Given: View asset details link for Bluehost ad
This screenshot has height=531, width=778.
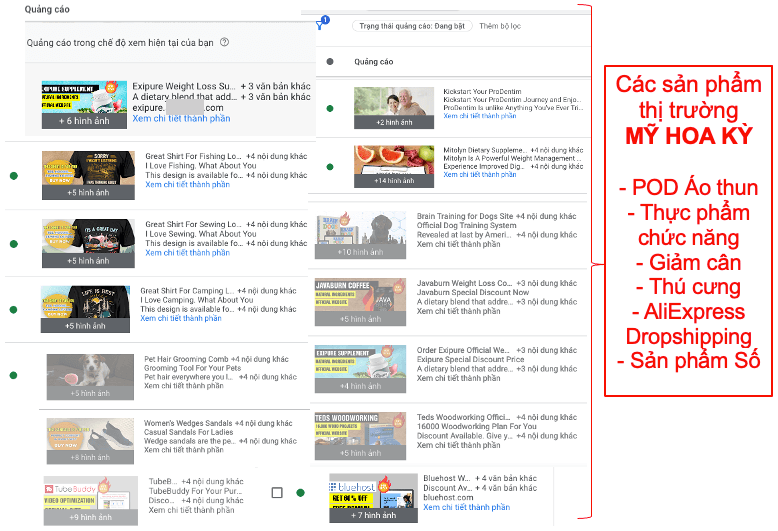Looking at the screenshot, I should (x=466, y=507).
